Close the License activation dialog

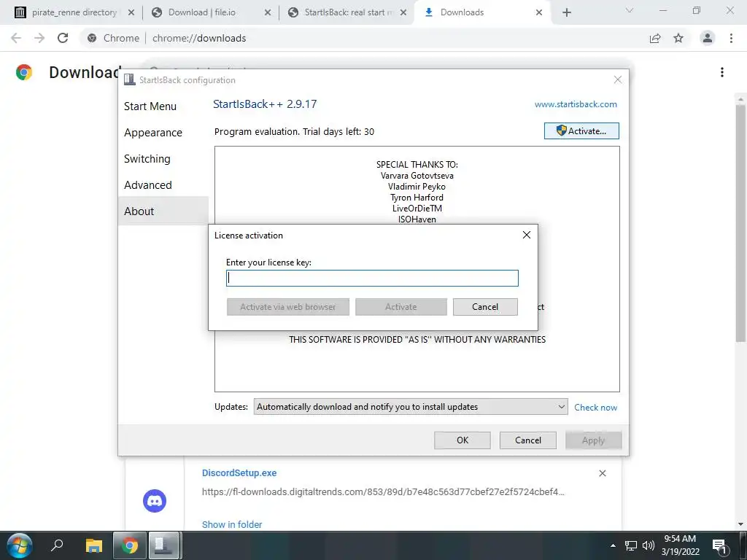(x=527, y=235)
